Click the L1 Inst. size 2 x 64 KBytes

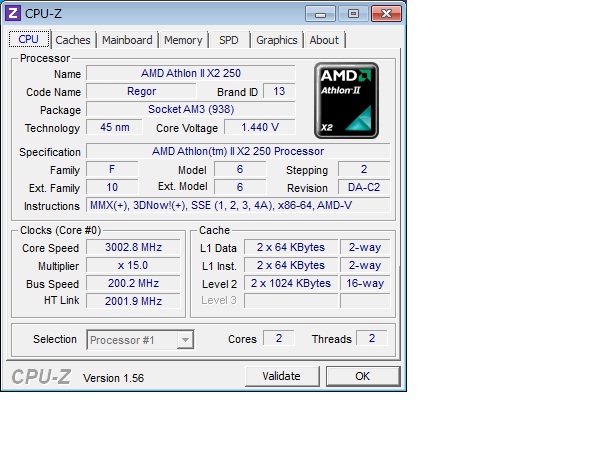coord(291,265)
